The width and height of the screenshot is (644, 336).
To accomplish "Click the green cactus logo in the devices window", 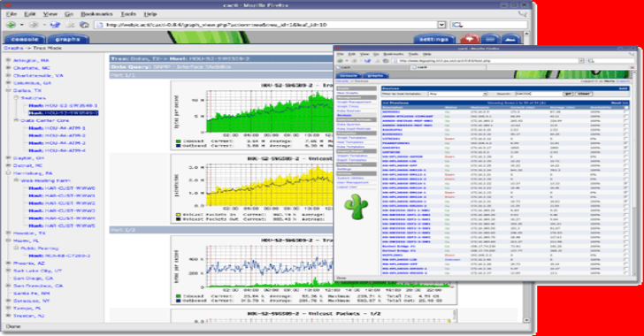I will pos(356,206).
